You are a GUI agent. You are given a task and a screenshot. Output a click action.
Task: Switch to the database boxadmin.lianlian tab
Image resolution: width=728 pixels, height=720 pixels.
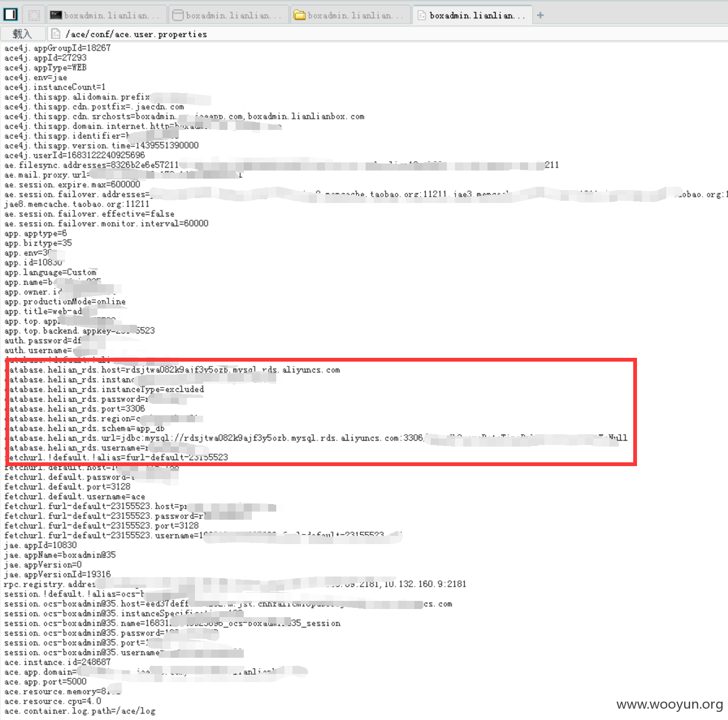point(228,15)
